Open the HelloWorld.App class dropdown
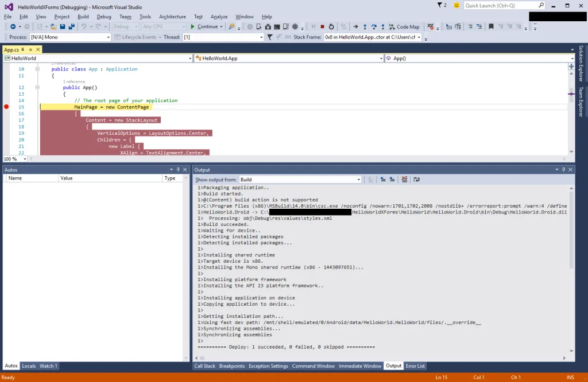 pyautogui.click(x=289, y=58)
